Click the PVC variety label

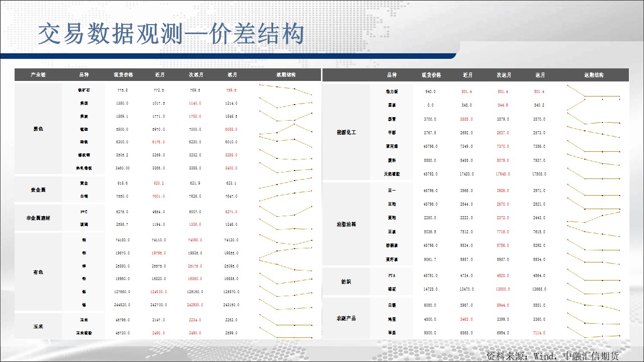[x=84, y=212]
